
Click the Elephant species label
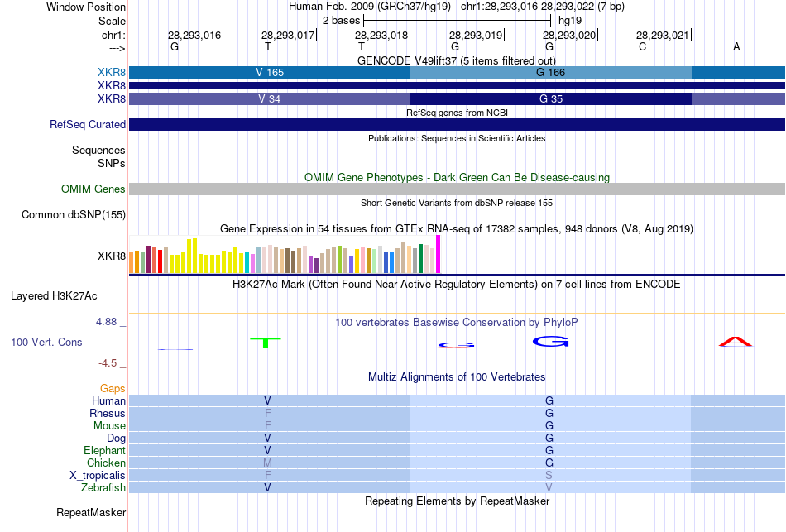104,450
